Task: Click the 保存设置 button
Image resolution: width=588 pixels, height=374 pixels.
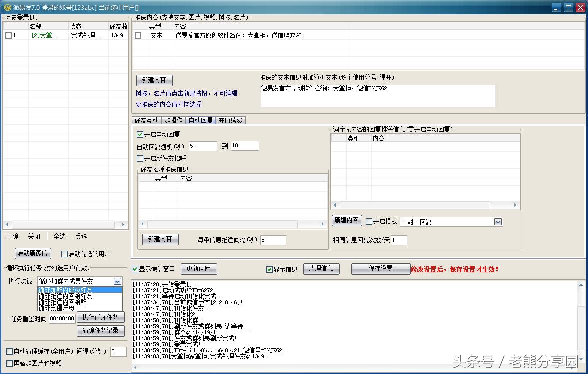Action: (380, 269)
